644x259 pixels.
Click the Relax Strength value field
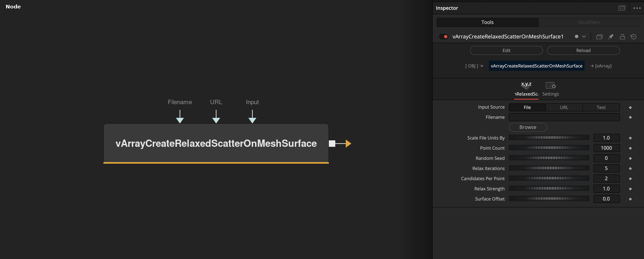[x=607, y=189]
